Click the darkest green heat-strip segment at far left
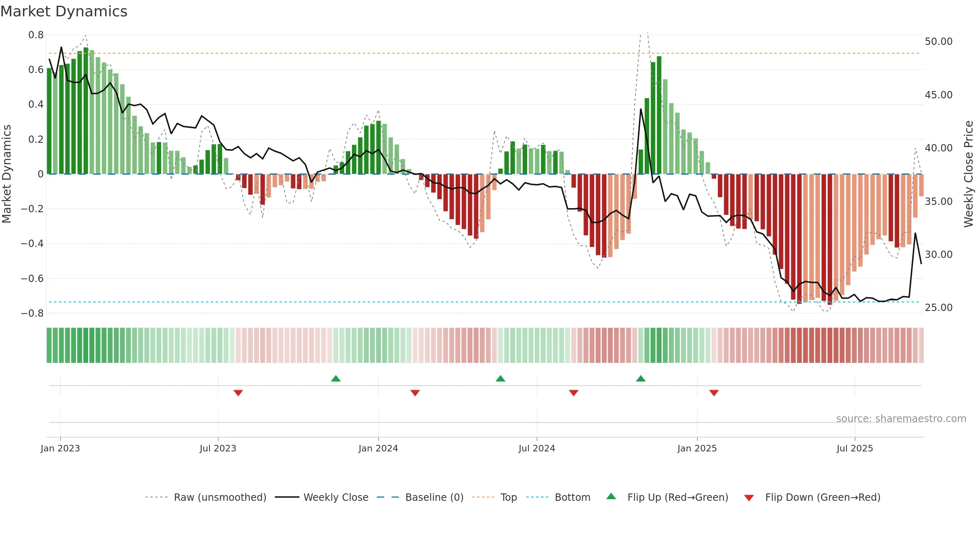 [x=86, y=345]
